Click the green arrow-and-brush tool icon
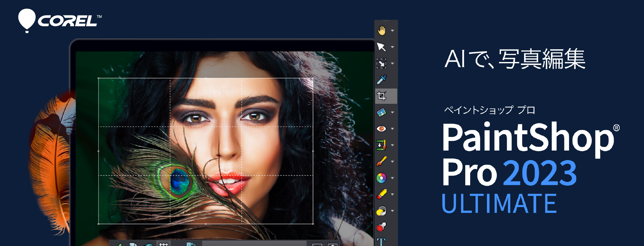The image size is (644, 246). tap(381, 145)
